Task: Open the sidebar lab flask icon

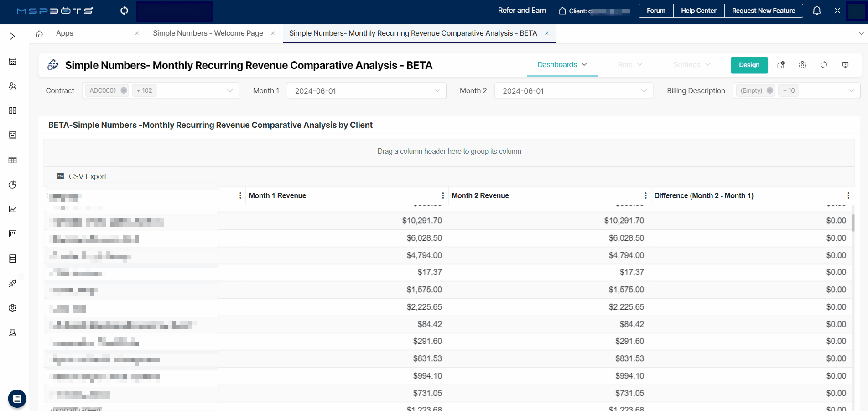Action: pos(13,332)
